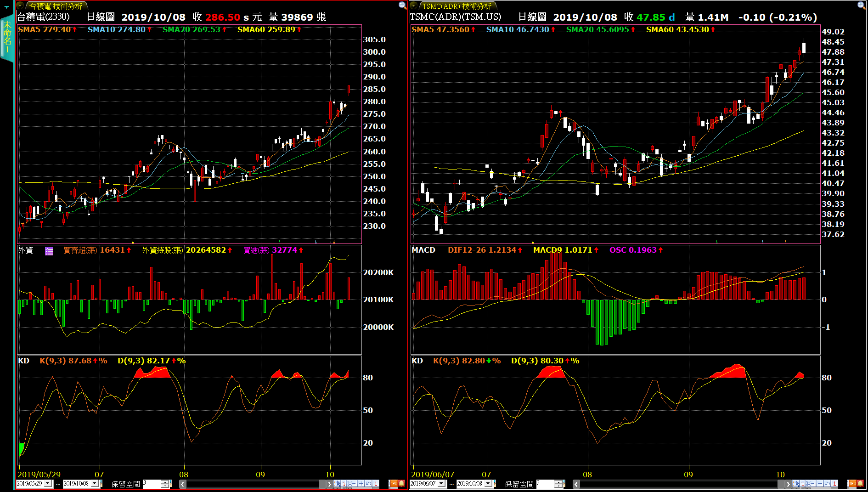
Task: Click the 外資 indicator label in left chart
Action: [26, 250]
